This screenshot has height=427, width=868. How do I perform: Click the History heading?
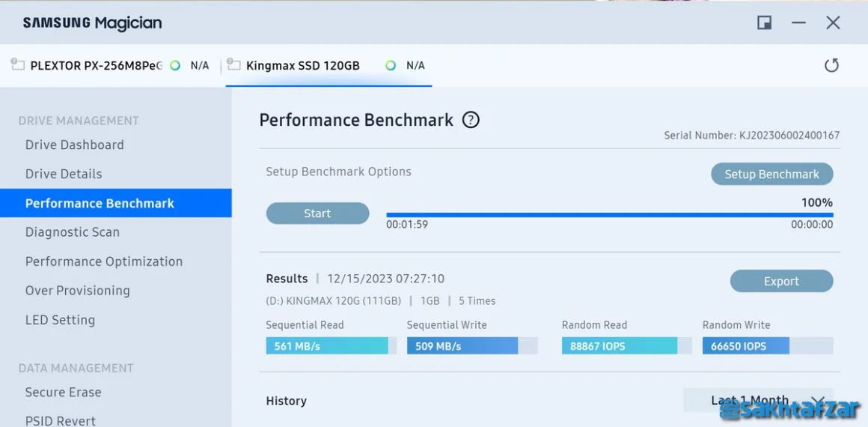pos(286,401)
